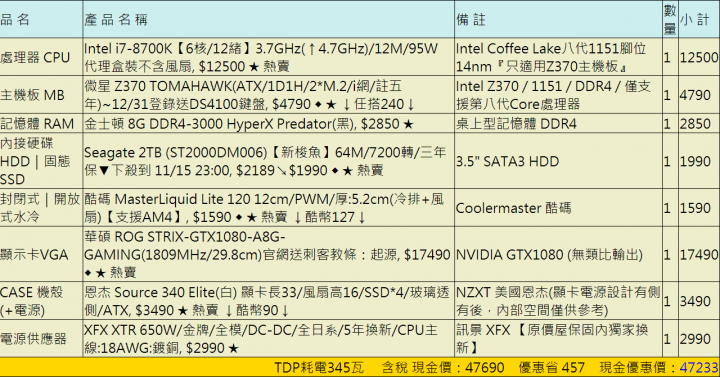Click the 1590 water cooler subtotal
Viewport: 720px width, 377px height.
(x=695, y=208)
